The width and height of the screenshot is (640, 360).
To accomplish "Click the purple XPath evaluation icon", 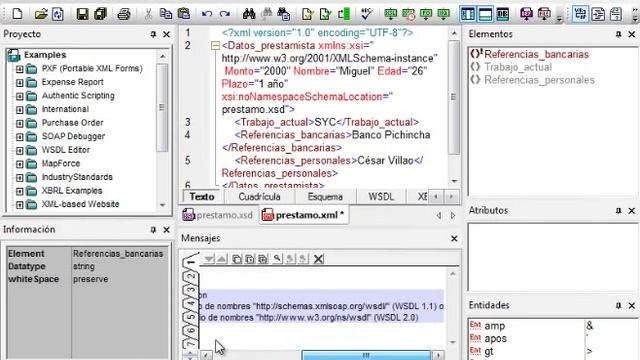I will click(x=527, y=14).
